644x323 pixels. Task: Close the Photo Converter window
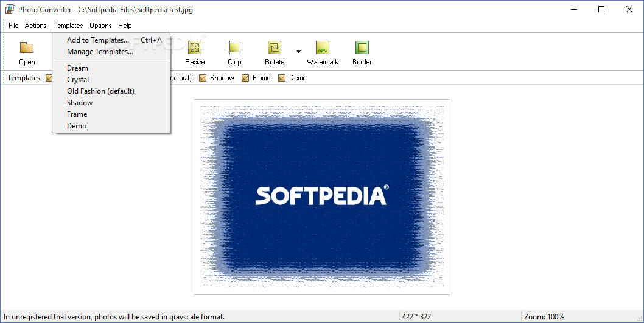(x=629, y=9)
